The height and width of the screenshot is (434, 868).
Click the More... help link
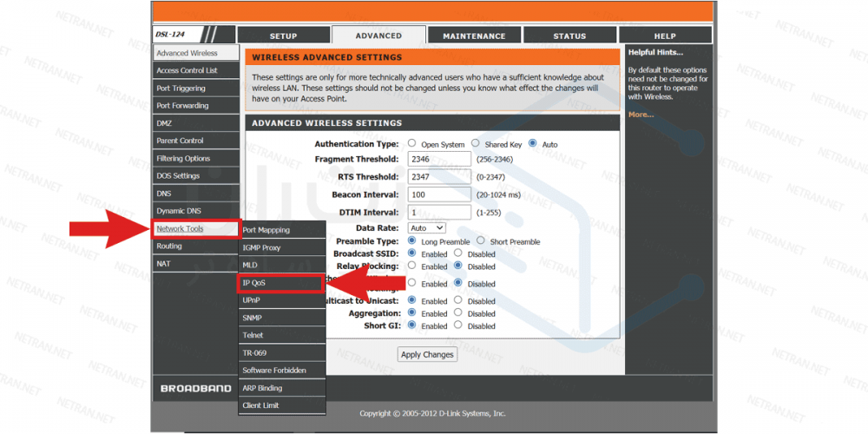(641, 115)
